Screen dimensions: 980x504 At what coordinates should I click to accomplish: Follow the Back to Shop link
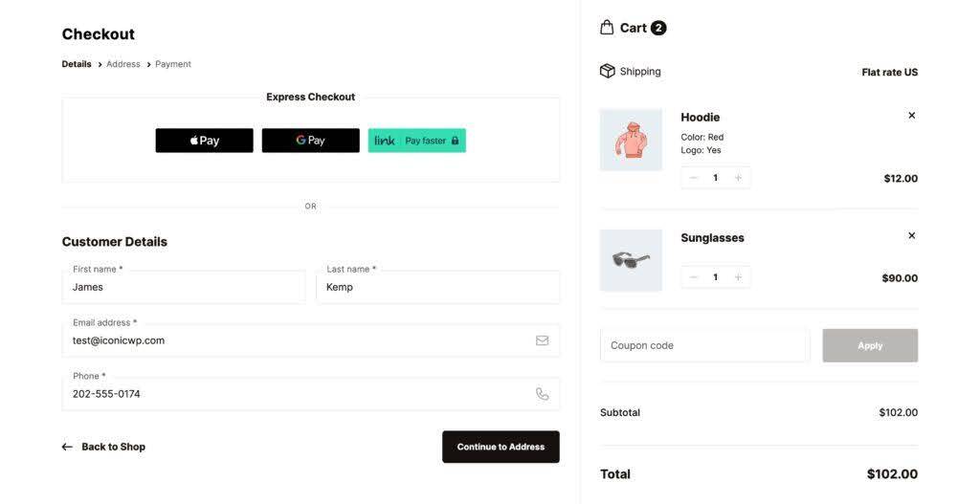104,447
